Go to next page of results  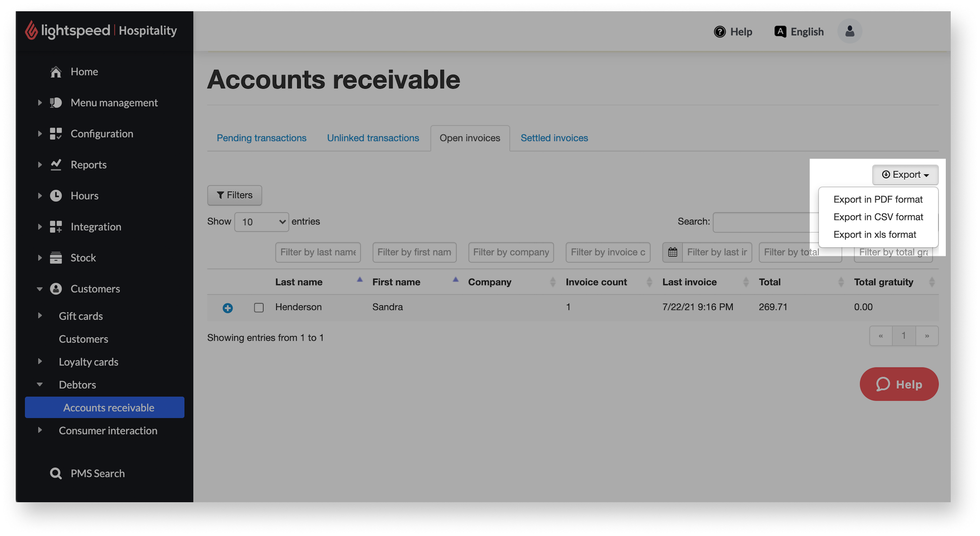point(927,336)
